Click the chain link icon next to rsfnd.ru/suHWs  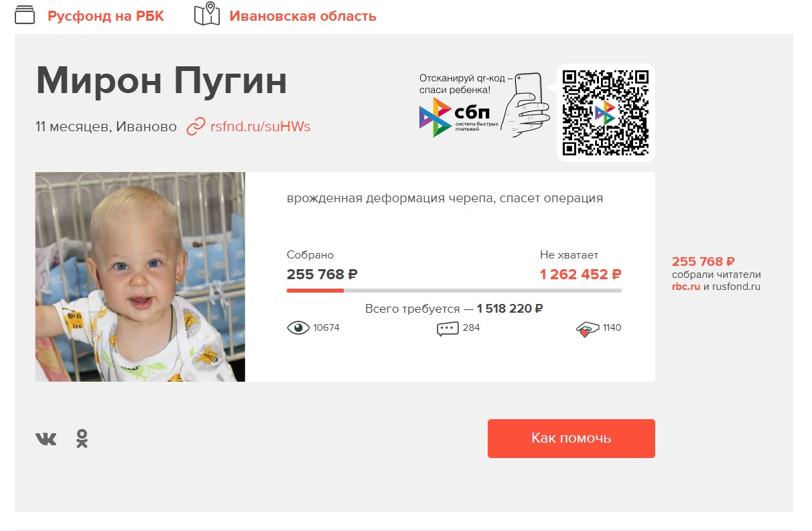pyautogui.click(x=196, y=127)
